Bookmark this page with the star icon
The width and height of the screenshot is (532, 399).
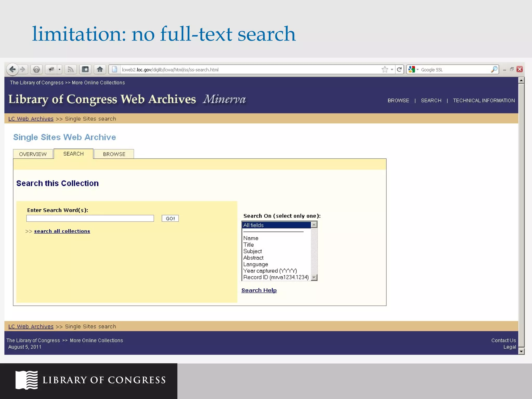385,69
